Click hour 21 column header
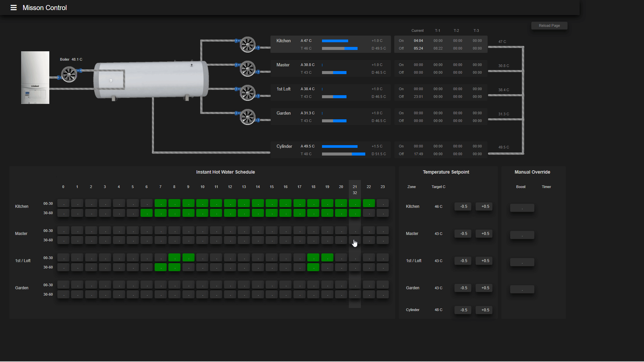 click(x=355, y=187)
